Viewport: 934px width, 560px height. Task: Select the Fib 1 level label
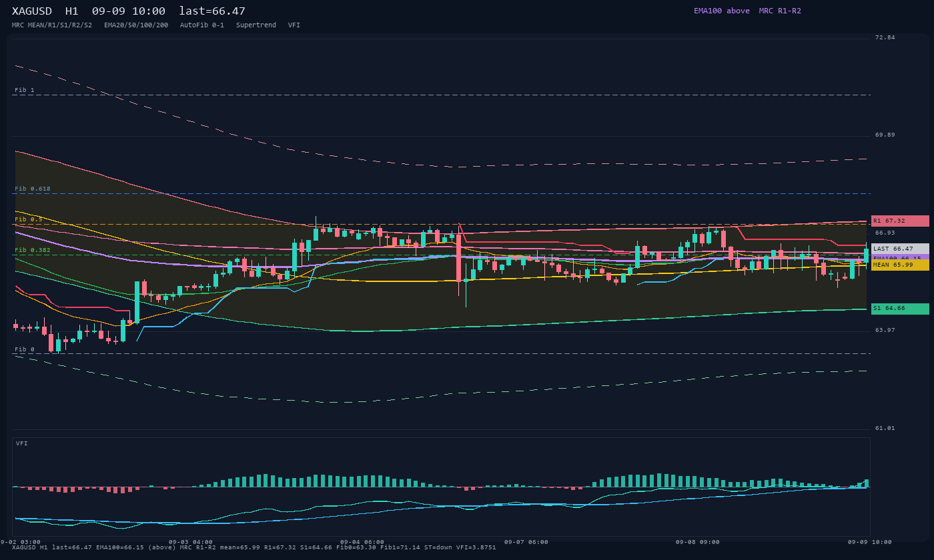tap(25, 90)
